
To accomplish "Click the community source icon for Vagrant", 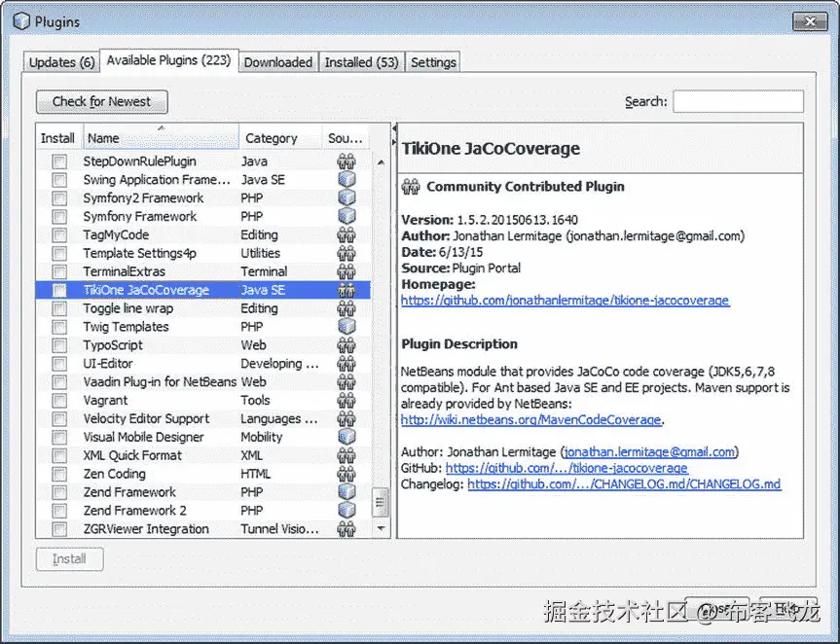I will (x=346, y=400).
